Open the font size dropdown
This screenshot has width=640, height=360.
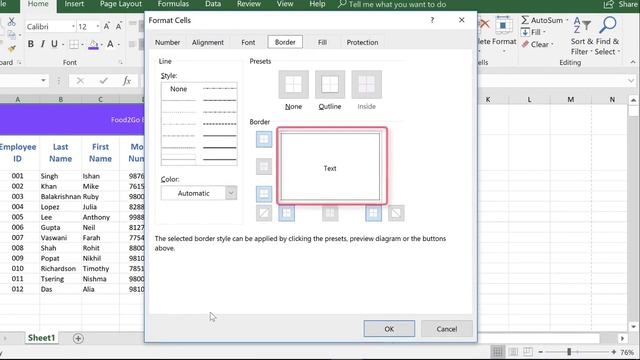coord(98,27)
